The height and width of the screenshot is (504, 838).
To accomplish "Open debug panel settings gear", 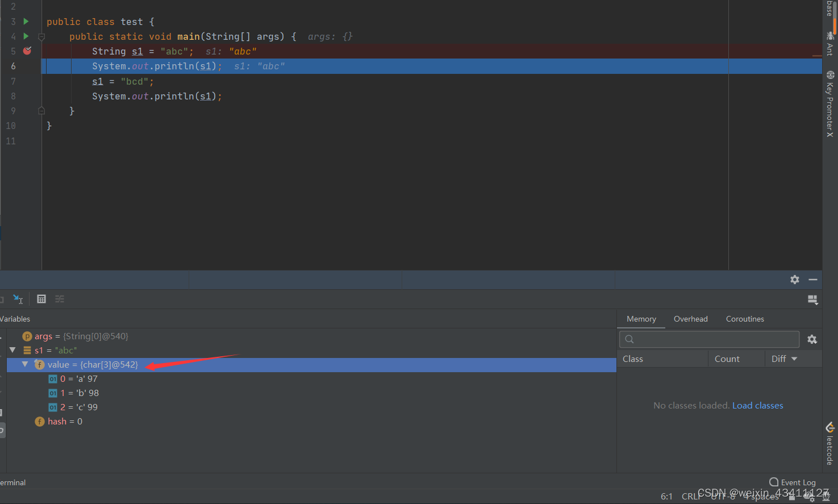I will (x=795, y=280).
